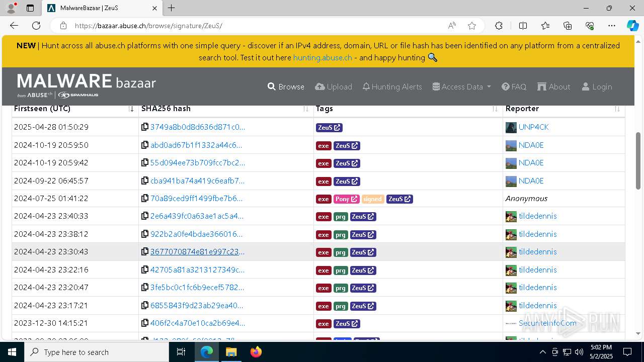Copy hash abd0ad67b1f1332a44c6 using clipboard icon
Image resolution: width=644 pixels, height=362 pixels.
tap(145, 145)
